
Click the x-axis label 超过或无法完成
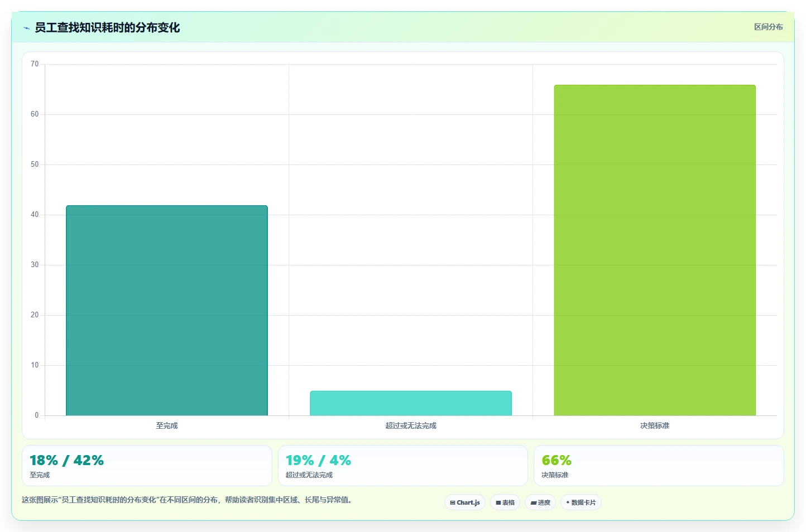coord(411,425)
